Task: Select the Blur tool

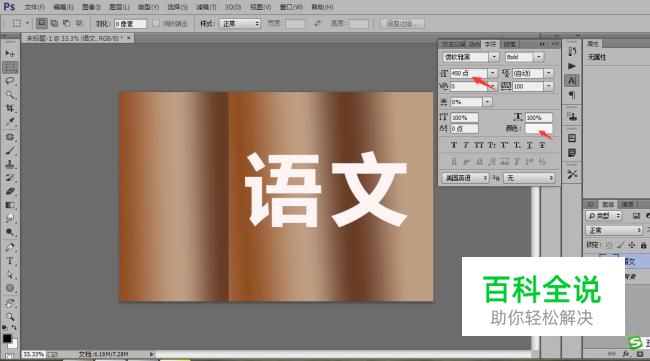Action: [10, 218]
